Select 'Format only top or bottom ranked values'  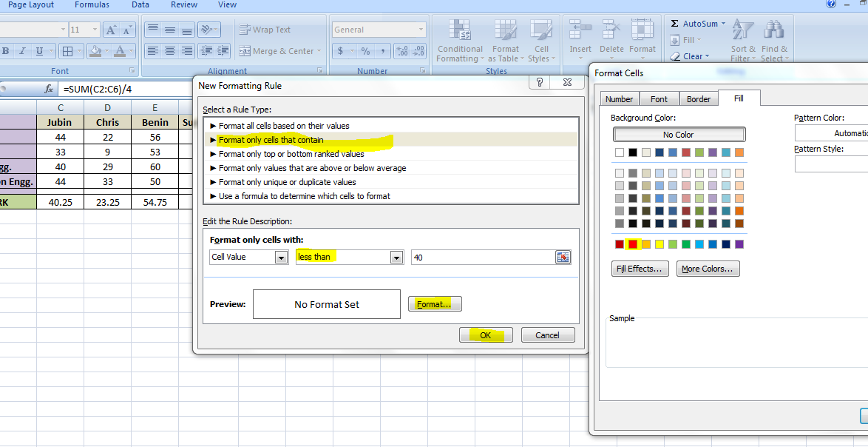coord(391,154)
